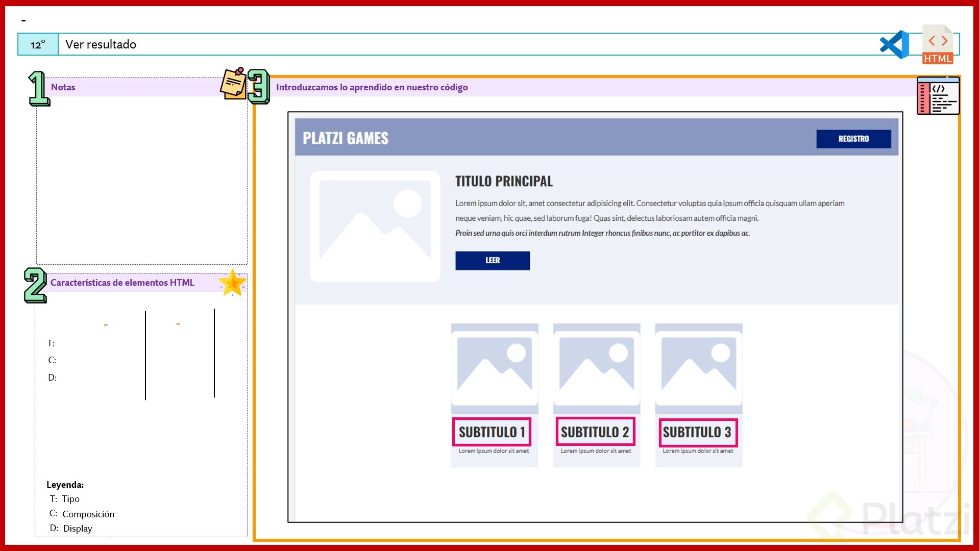Click the image above SUBTITULO 1
Image resolution: width=980 pixels, height=551 pixels.
point(495,368)
